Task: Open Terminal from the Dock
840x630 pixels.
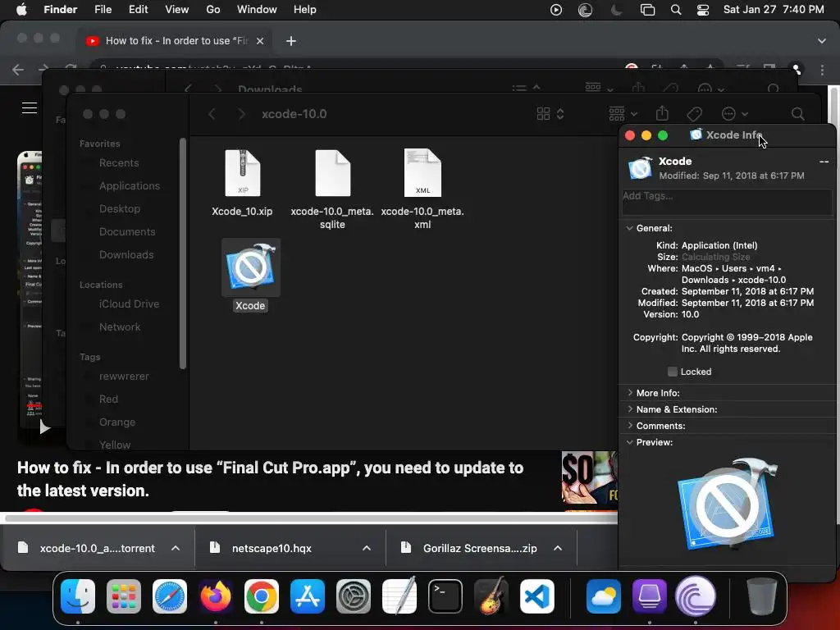Action: click(x=445, y=596)
